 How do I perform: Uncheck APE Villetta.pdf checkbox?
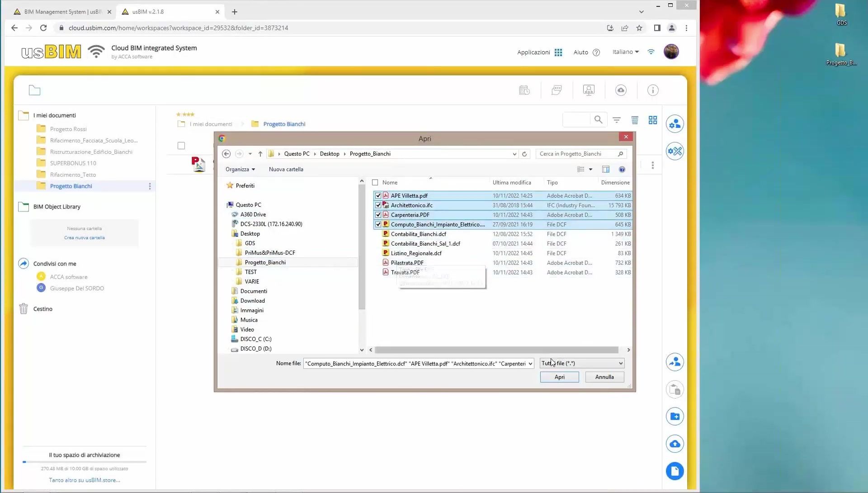(378, 196)
